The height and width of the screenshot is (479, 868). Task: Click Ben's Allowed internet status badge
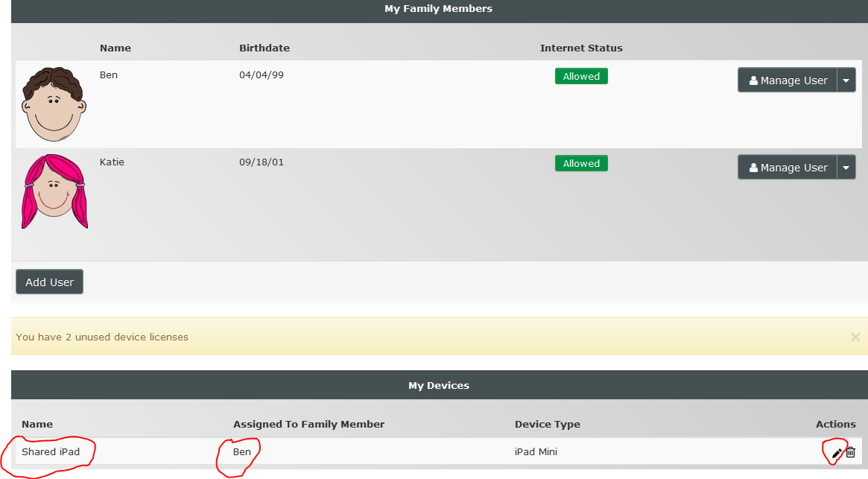tap(581, 76)
